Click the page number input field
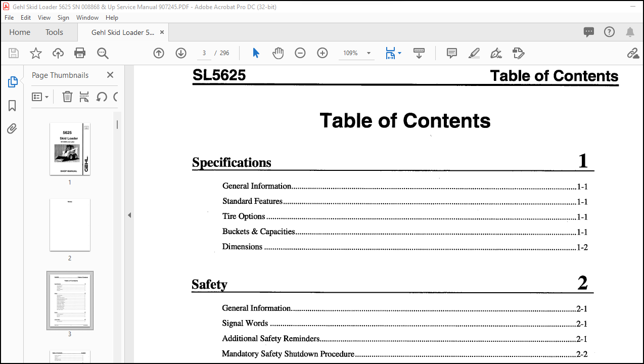The height and width of the screenshot is (364, 644). (204, 53)
